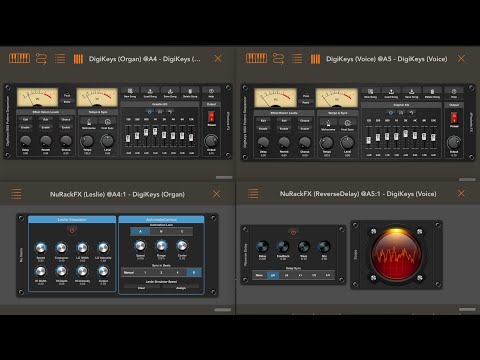The width and height of the screenshot is (480, 360).
Task: Click Load Song in the Organ DigiKeys panel
Action: pyautogui.click(x=150, y=93)
